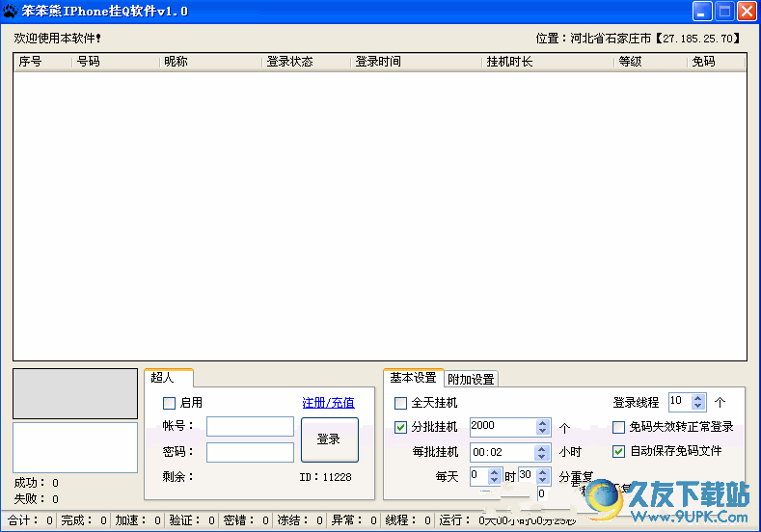Decrease the 每批挂机 time with down arrow

point(542,457)
